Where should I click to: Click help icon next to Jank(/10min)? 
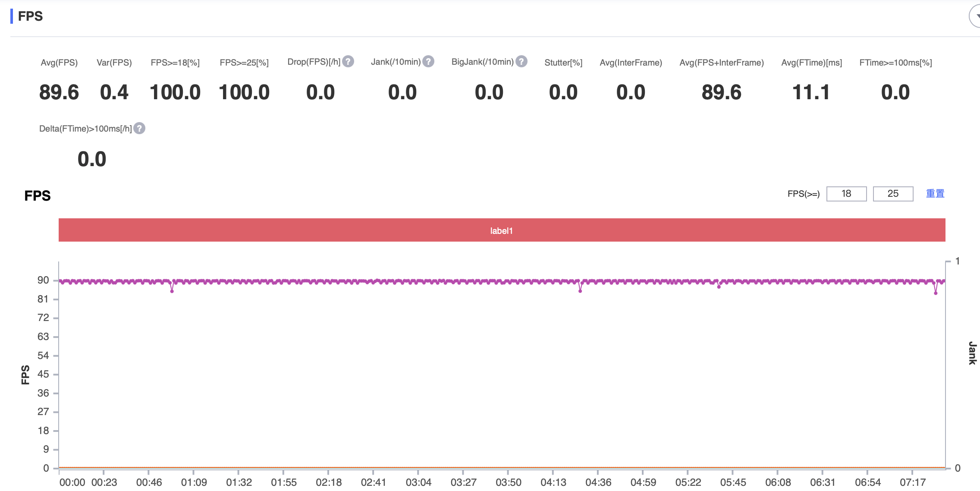point(428,62)
